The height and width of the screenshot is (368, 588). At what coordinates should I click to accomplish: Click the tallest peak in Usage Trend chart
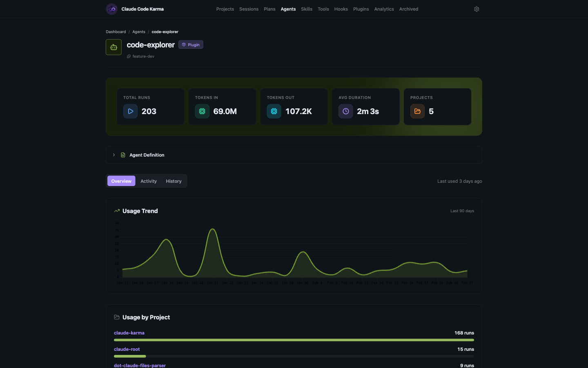pos(212,229)
